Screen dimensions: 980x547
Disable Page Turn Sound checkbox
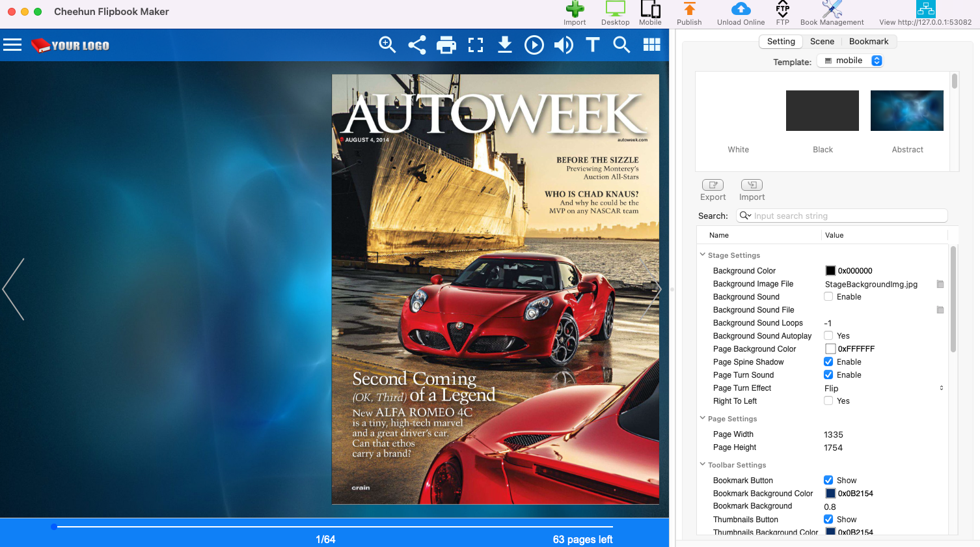click(828, 375)
